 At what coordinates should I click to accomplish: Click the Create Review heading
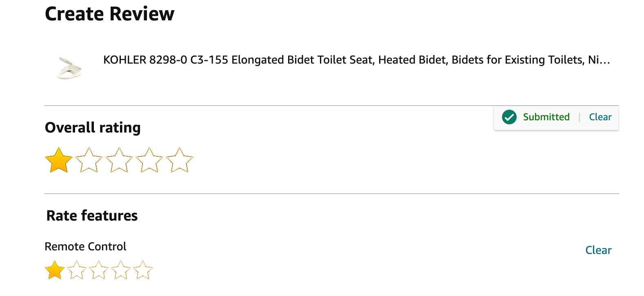(109, 14)
